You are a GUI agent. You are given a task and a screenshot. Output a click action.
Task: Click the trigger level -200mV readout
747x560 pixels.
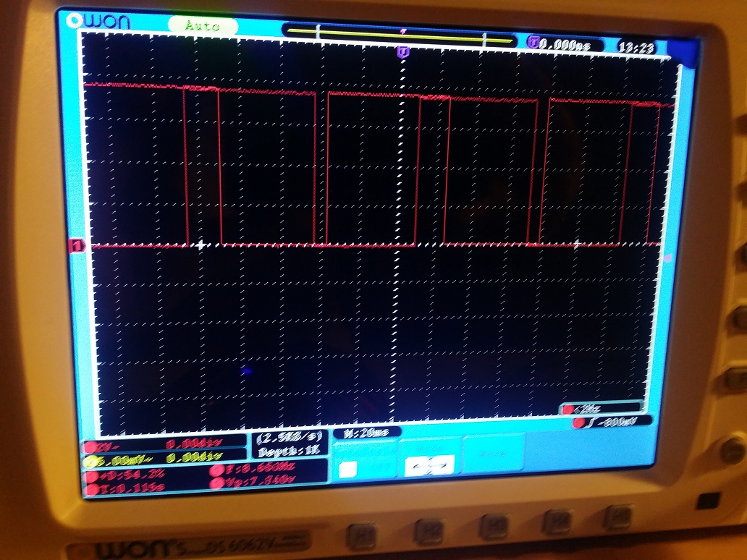(612, 421)
